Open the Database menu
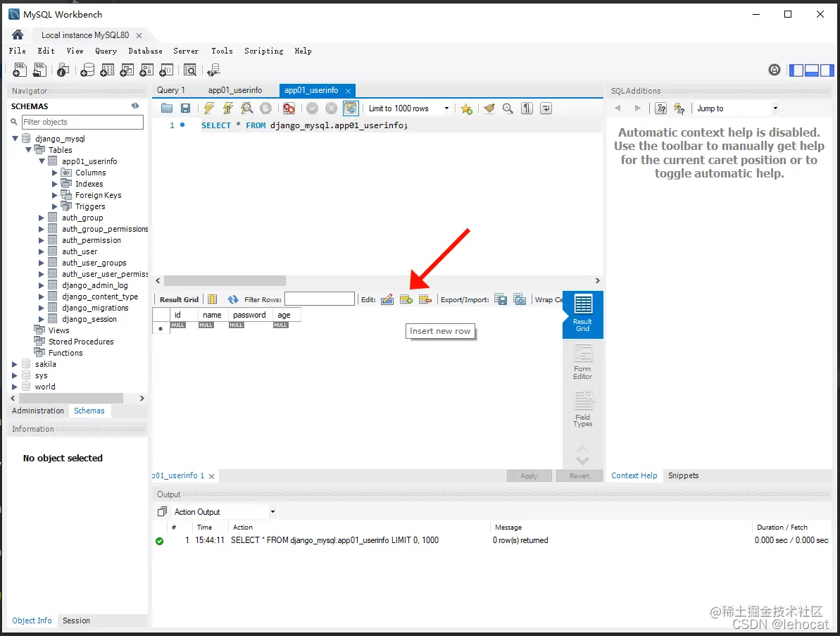This screenshot has height=636, width=840. tap(145, 51)
